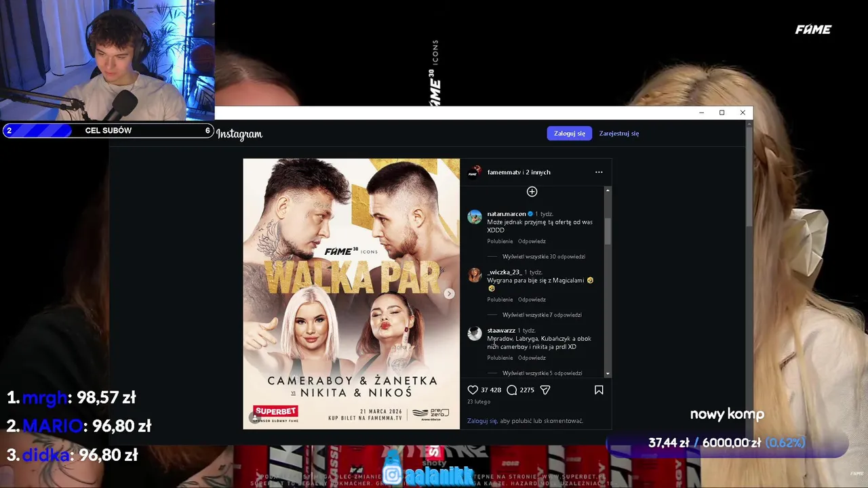This screenshot has width=868, height=488.
Task: Open _wiczka_23_ profile avatar
Action: [x=475, y=275]
